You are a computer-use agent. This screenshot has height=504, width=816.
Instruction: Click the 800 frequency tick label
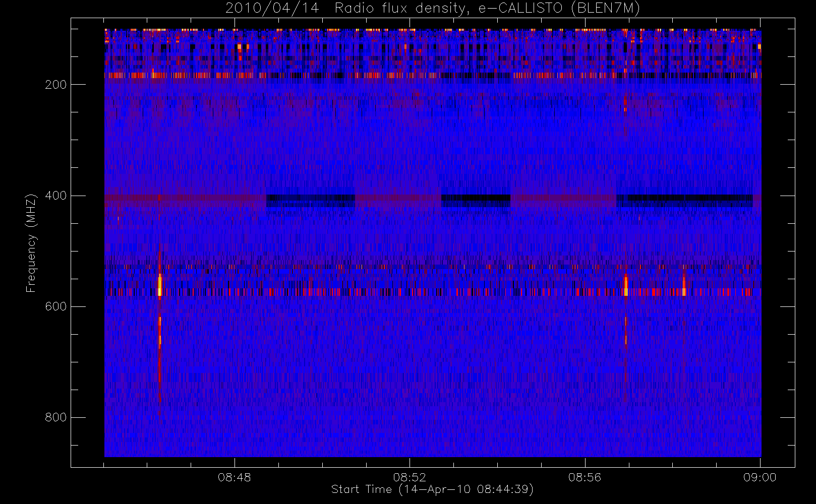(55, 417)
